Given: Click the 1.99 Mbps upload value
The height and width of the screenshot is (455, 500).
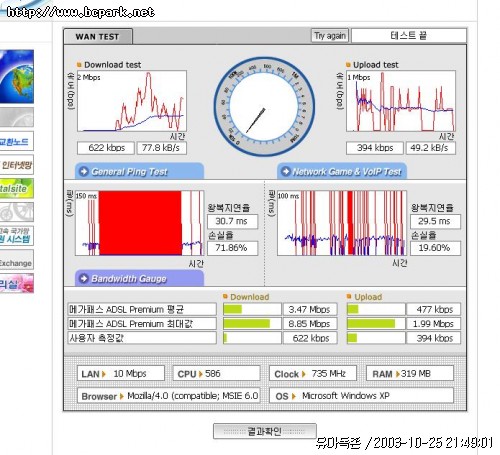Looking at the screenshot, I should [x=434, y=324].
